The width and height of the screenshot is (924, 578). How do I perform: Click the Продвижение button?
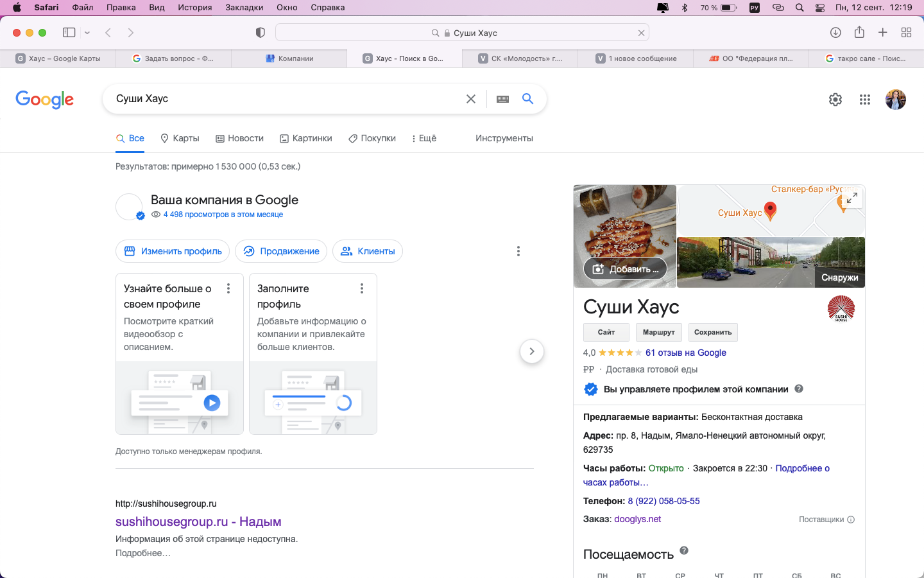(281, 251)
